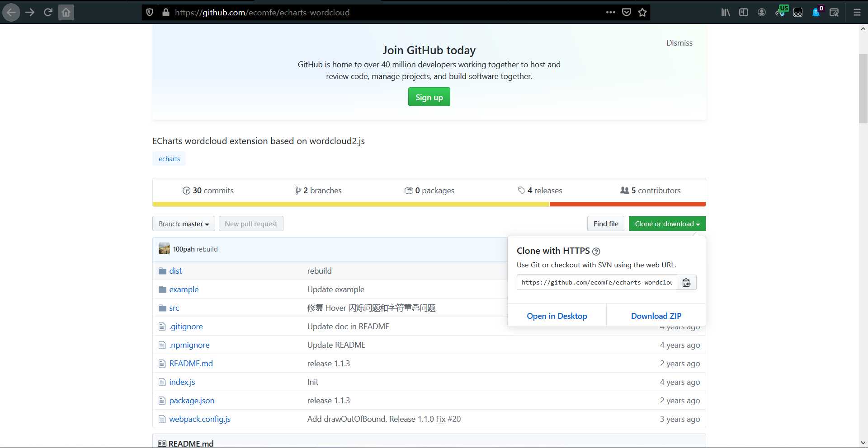Dismiss the Join GitHub banner
Viewport: 868px width, 448px height.
click(x=679, y=43)
